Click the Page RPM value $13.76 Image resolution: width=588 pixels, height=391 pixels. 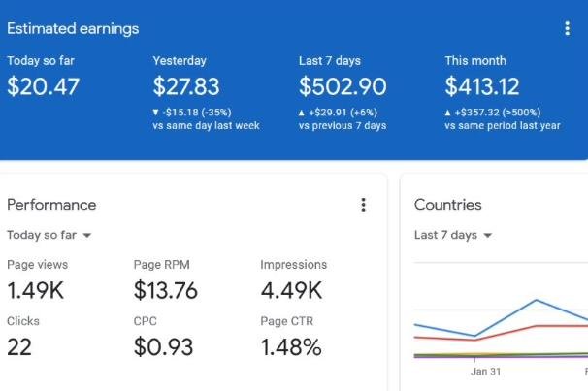pos(165,290)
